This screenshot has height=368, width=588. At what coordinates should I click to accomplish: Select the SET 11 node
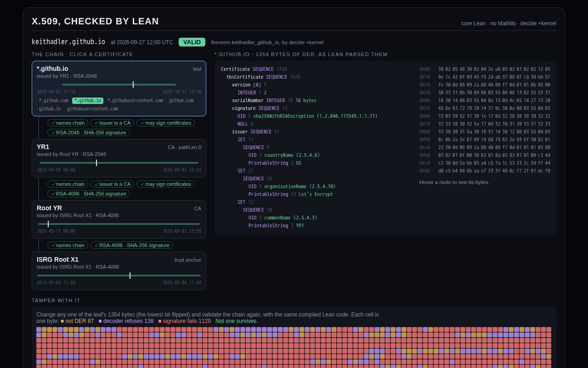[245, 140]
